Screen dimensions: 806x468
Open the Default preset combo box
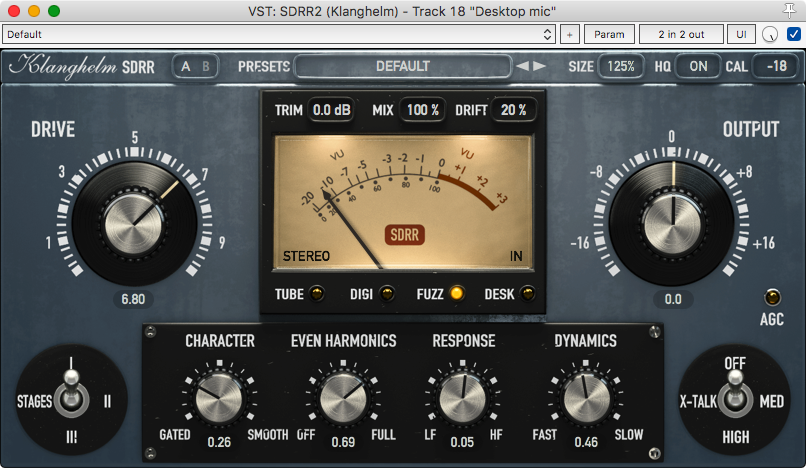point(279,34)
